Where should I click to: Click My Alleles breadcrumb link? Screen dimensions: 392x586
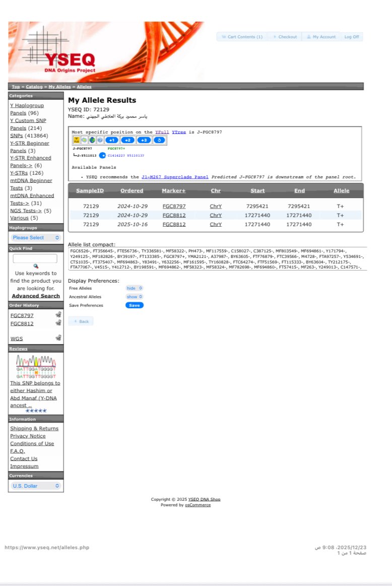pos(59,87)
